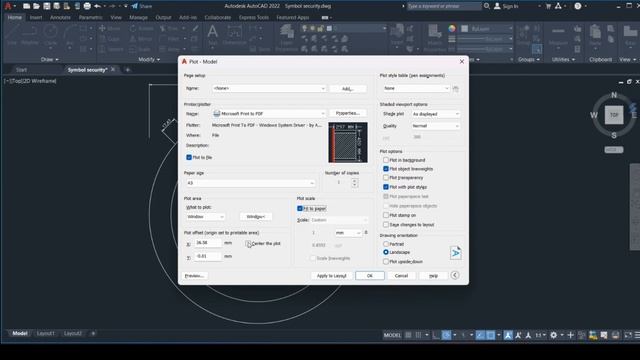Toggle Plot object lineweights checkbox
This screenshot has width=640, height=360.
pyautogui.click(x=386, y=169)
